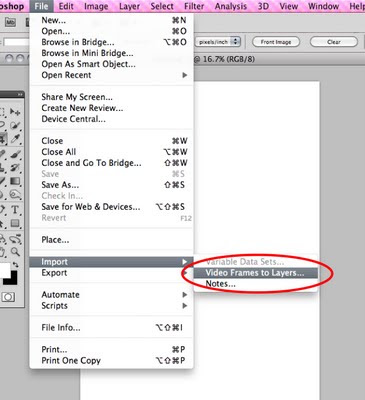Open the Analysis menu
Screen dimensions: 365x400
(x=231, y=6)
